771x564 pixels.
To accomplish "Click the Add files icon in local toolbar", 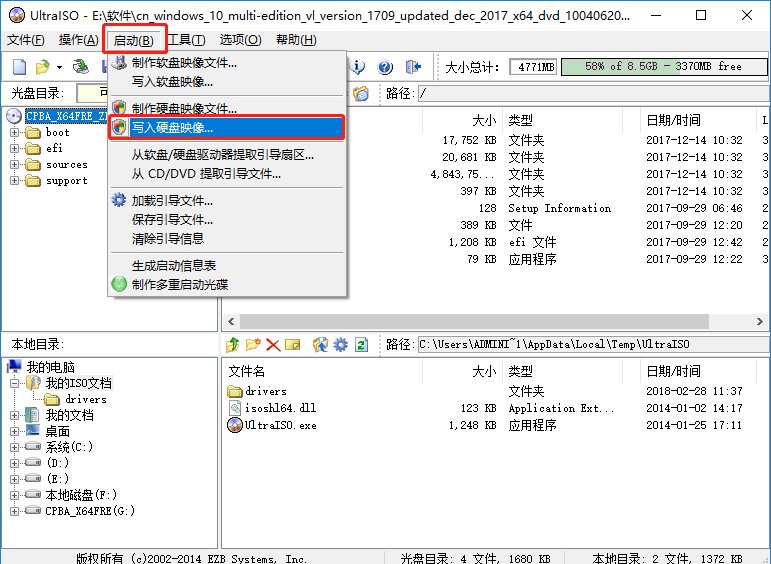I will (321, 345).
